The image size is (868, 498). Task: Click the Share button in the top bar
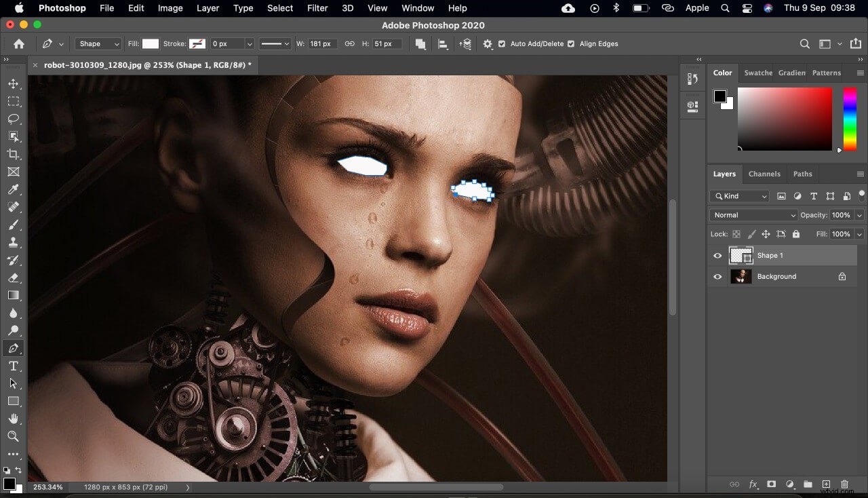[x=856, y=43]
